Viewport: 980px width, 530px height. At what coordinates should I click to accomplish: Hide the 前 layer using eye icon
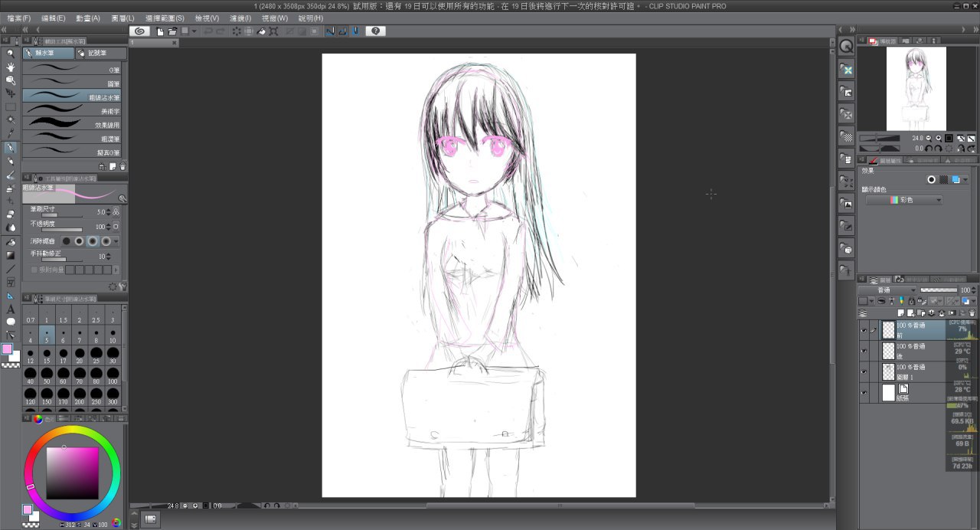pyautogui.click(x=864, y=330)
